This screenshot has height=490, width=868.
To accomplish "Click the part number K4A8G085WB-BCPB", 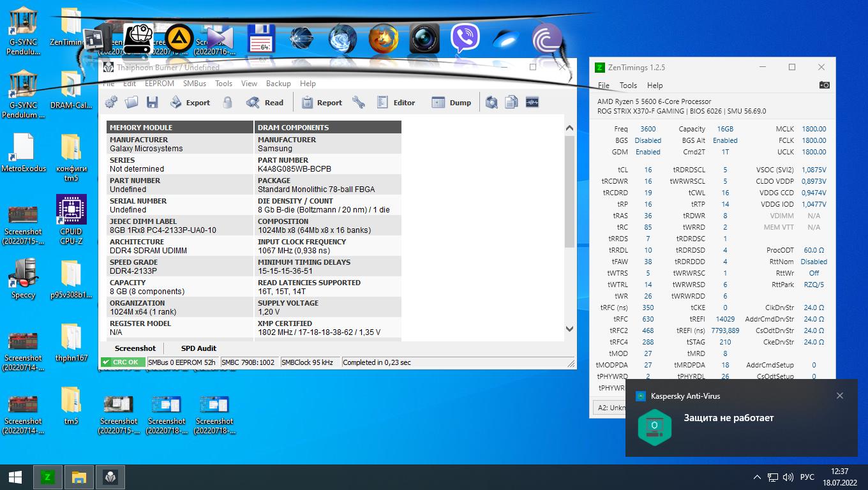I will [294, 169].
